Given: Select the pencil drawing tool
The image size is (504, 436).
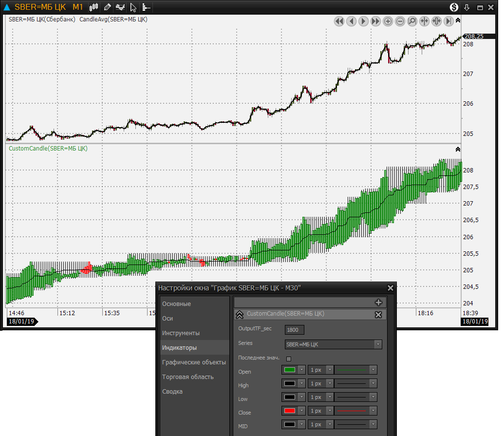Looking at the screenshot, I should (x=107, y=7).
